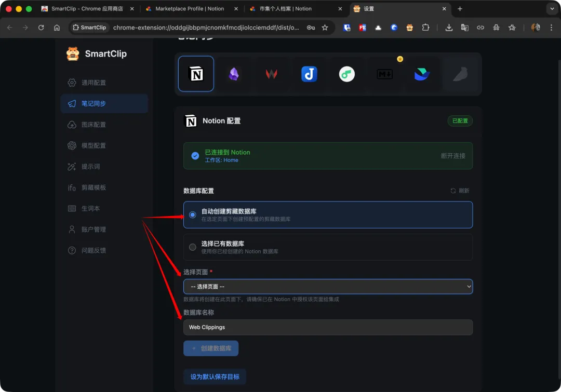Open the cloud extension icon
Screen dimensions: 561x392
click(378, 28)
